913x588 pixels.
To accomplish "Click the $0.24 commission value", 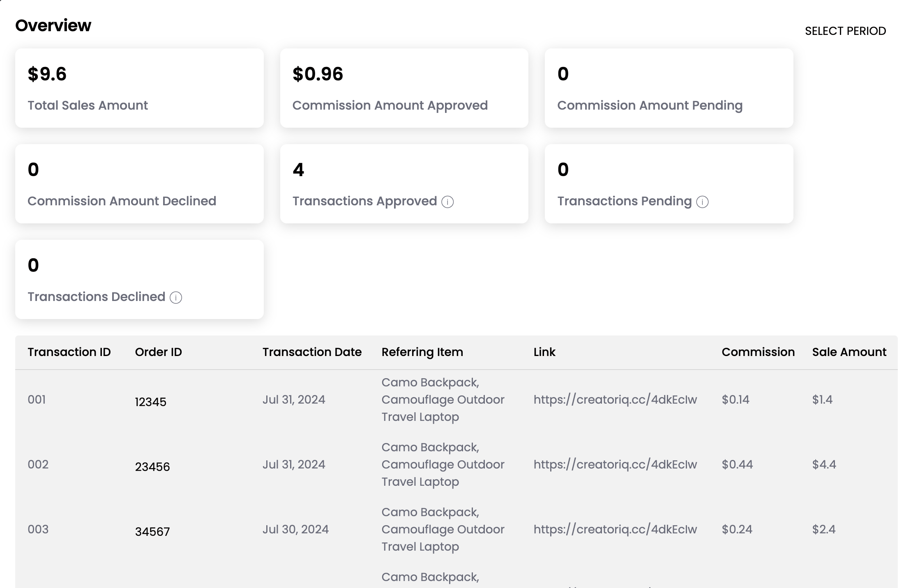I will [737, 529].
